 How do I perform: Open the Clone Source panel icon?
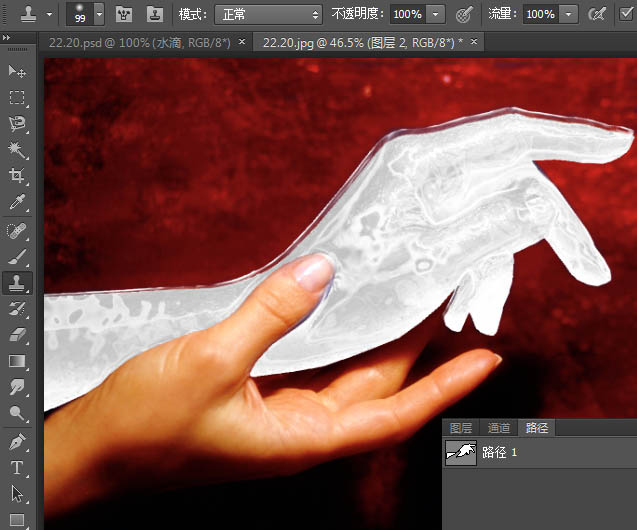155,15
